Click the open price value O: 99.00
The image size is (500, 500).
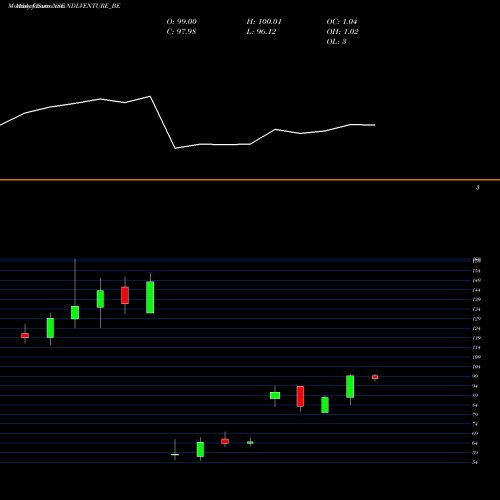(181, 22)
